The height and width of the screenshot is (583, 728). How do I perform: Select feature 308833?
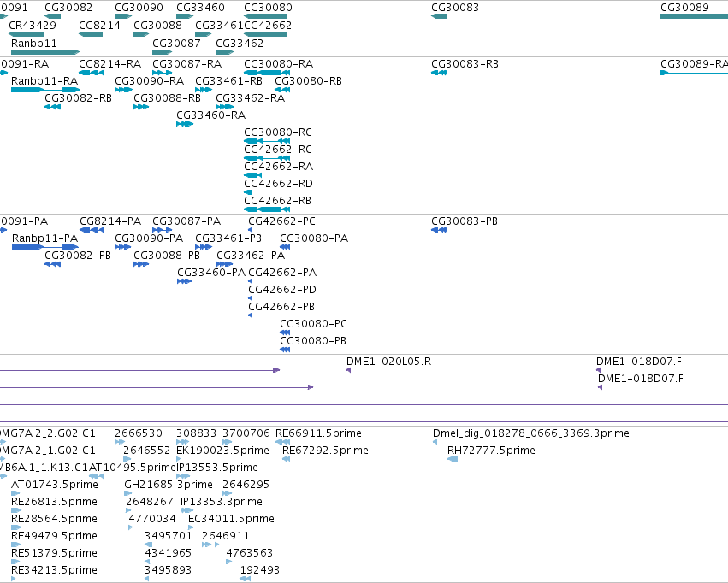197,433
